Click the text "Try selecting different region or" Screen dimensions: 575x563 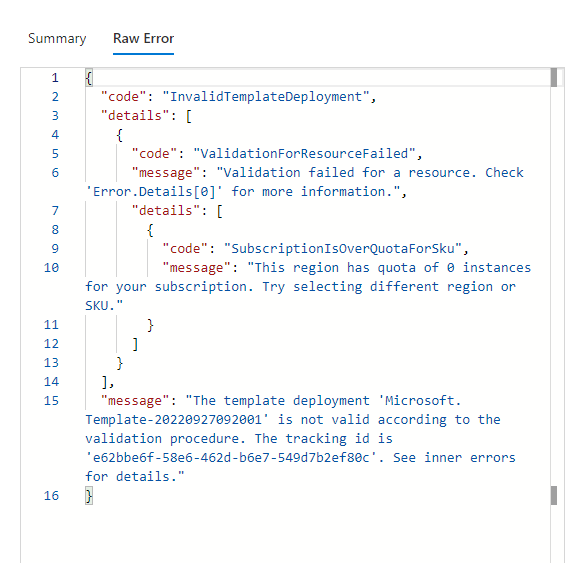[389, 287]
